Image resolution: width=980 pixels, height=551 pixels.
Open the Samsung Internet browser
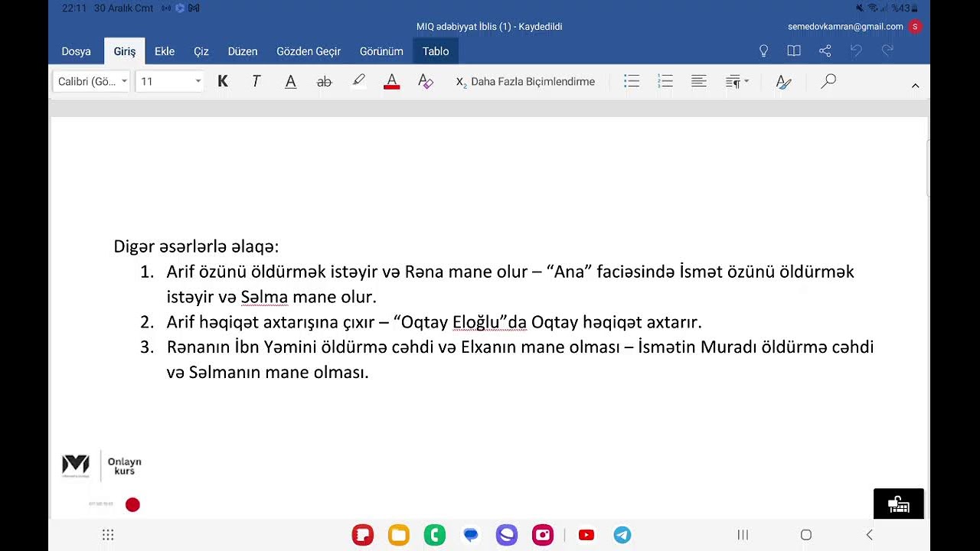pyautogui.click(x=507, y=535)
